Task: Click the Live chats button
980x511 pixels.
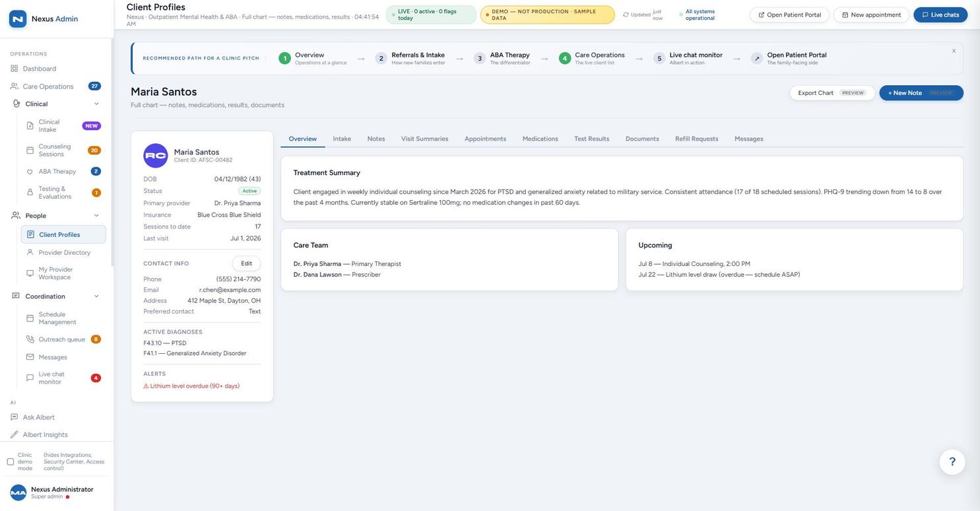Action: [940, 15]
